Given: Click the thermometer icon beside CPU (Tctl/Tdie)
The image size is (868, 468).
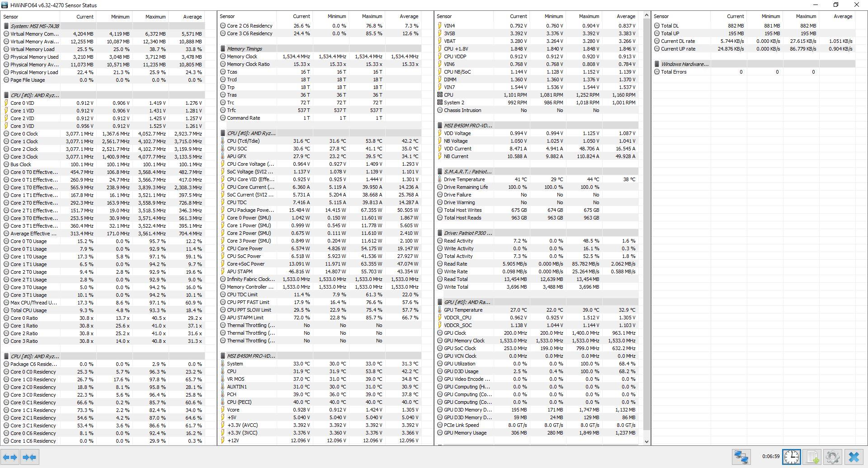Looking at the screenshot, I should [x=223, y=141].
